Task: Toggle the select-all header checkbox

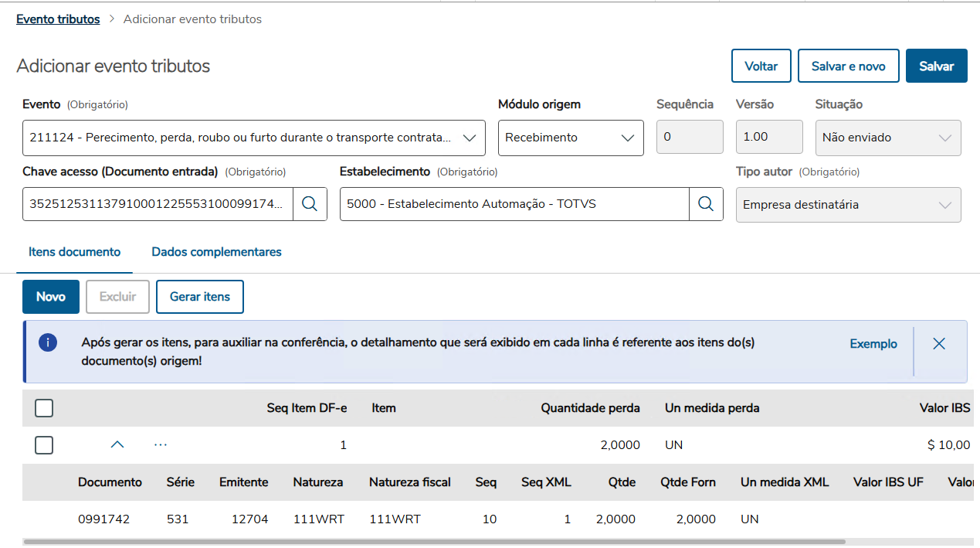Action: 44,408
